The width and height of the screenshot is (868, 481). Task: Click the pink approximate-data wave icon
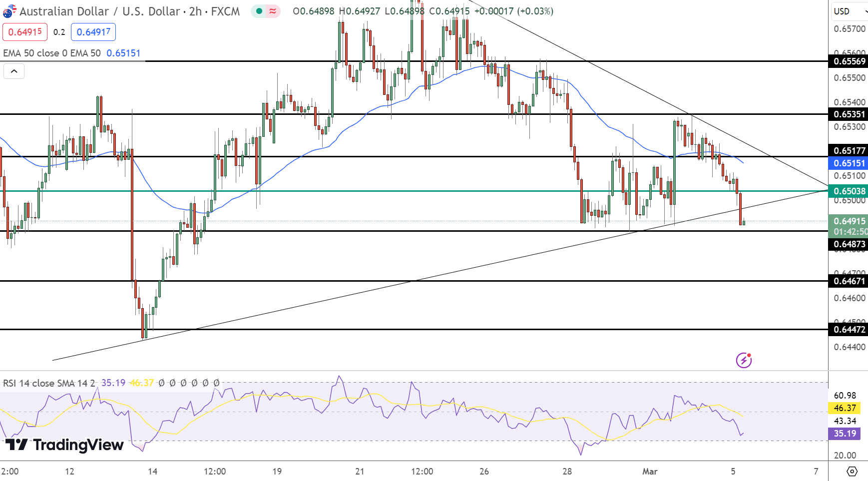273,11
